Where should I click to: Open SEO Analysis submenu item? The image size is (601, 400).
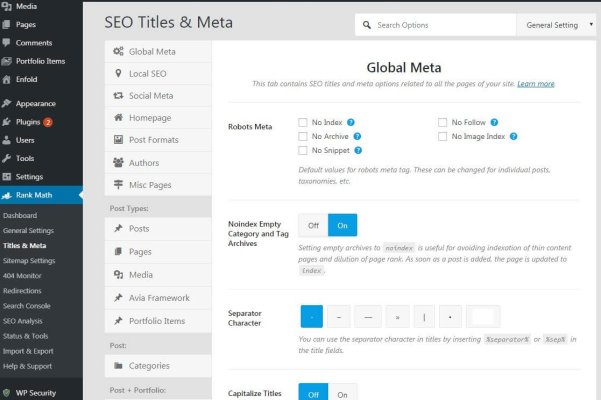pyautogui.click(x=23, y=321)
